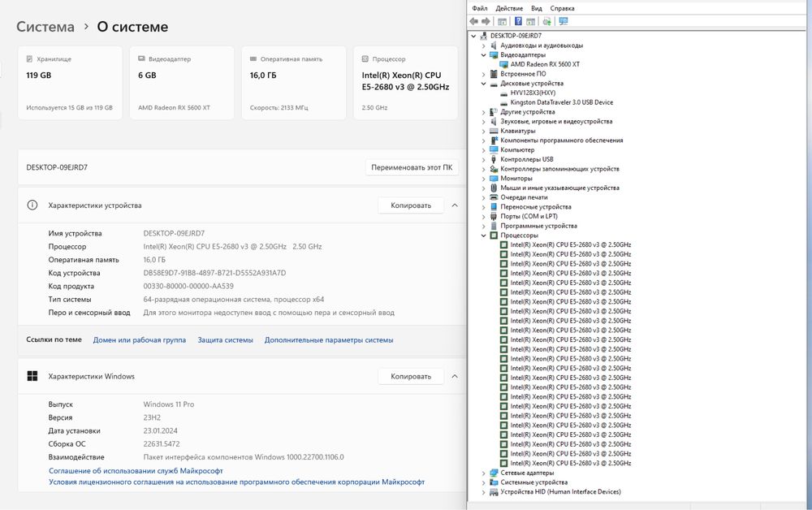Screen dimensions: 812x510
Task: Open Защита системы link
Action: coord(225,340)
